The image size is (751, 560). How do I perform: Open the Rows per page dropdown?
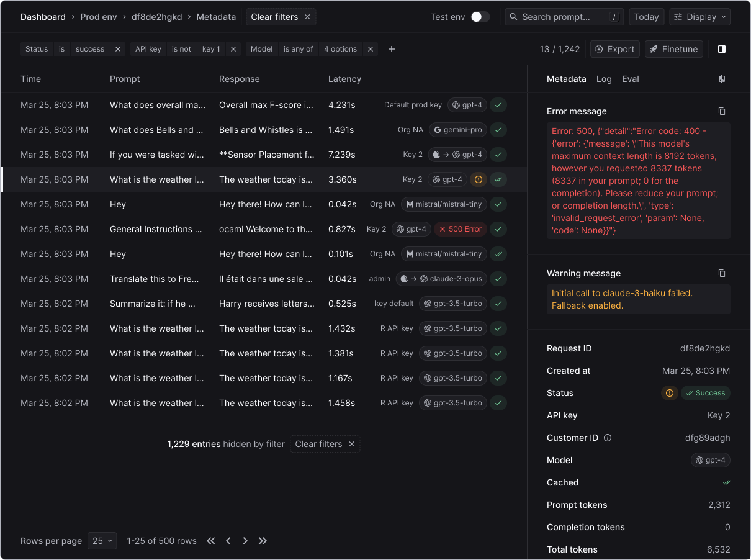click(x=102, y=541)
